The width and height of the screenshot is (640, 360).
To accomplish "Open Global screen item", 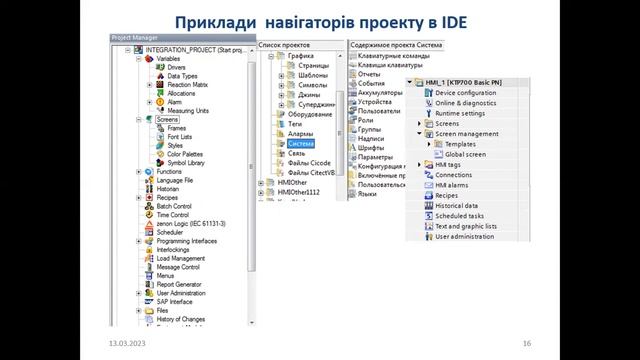I will (x=465, y=154).
